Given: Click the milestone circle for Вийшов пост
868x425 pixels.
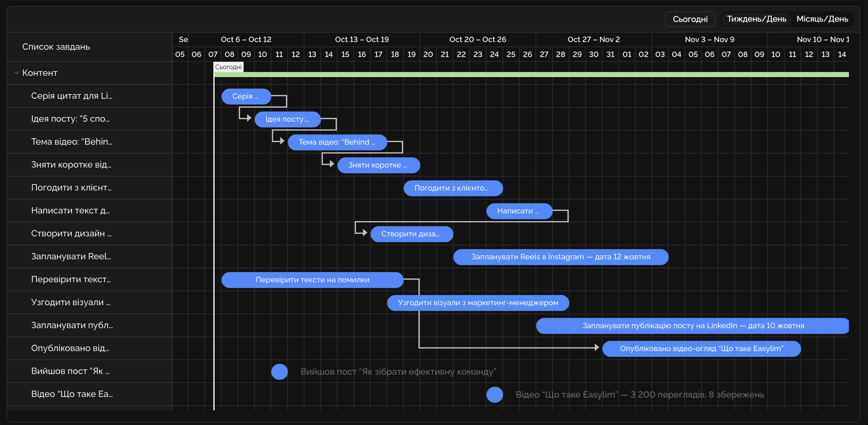Looking at the screenshot, I should (279, 371).
